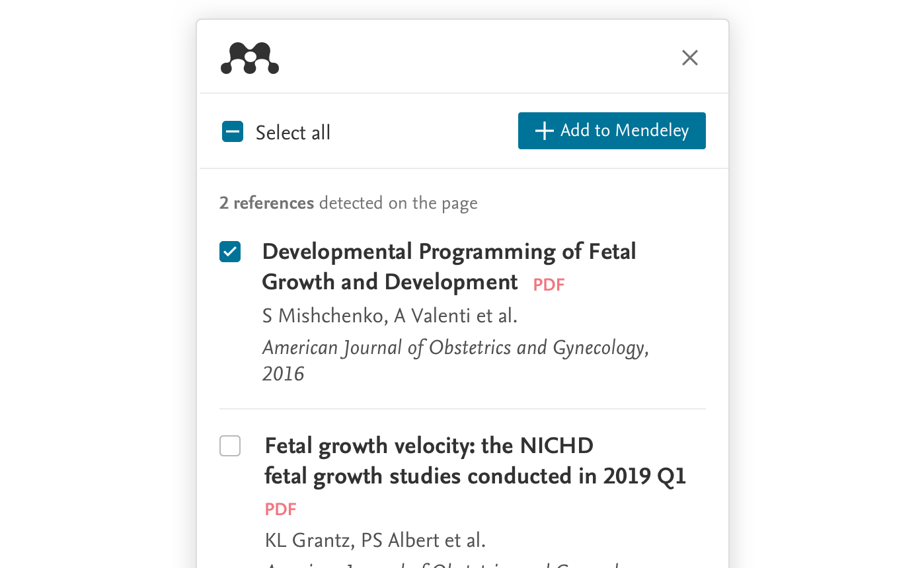Select authors KL Grantz, PS Albert et al.
This screenshot has height=568, width=924.
tap(375, 540)
